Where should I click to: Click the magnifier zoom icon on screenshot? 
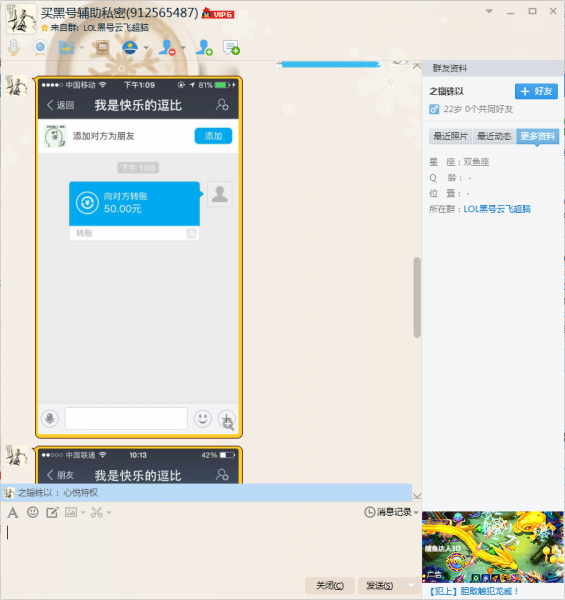(228, 424)
